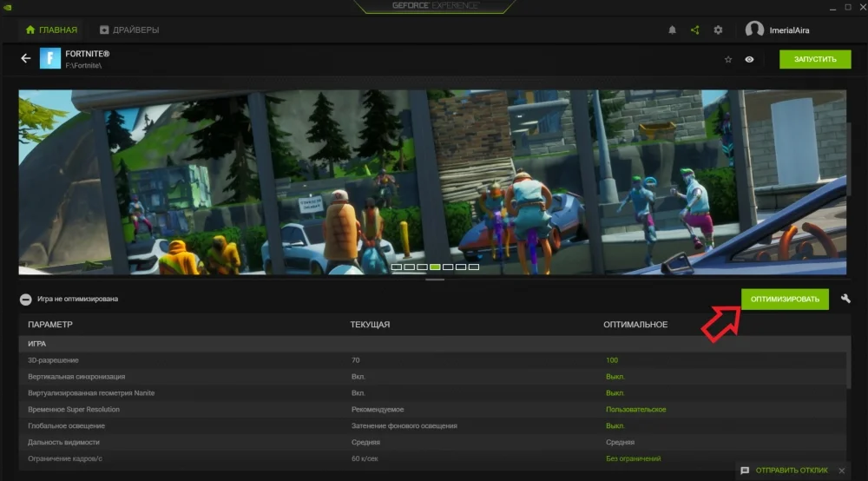Click Виртуализированная геометрия Nanite label
This screenshot has height=481, width=868.
tap(91, 393)
